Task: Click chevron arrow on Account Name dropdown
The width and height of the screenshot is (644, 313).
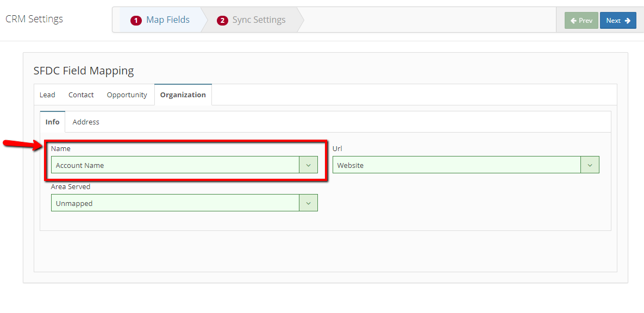Action: click(x=309, y=165)
